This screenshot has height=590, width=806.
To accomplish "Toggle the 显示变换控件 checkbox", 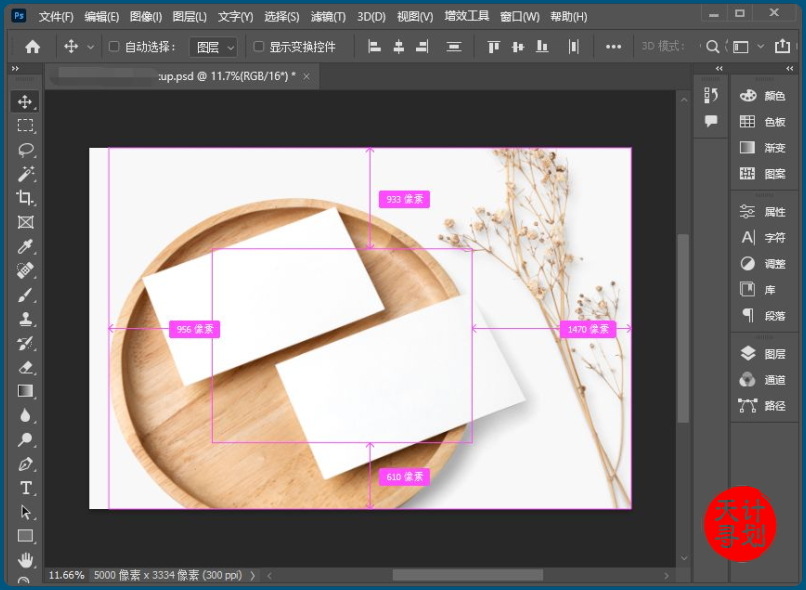I will click(x=259, y=47).
